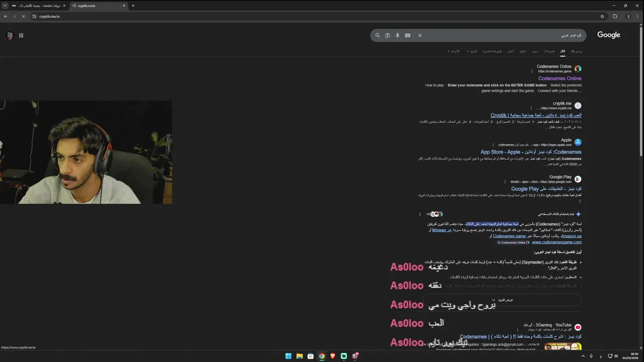
Task: Open the on-screen keyboard icon in search box
Action: click(408, 35)
